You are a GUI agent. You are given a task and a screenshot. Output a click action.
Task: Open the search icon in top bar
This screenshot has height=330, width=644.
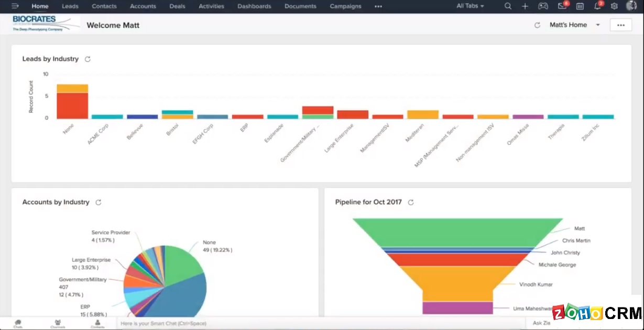[x=507, y=6]
